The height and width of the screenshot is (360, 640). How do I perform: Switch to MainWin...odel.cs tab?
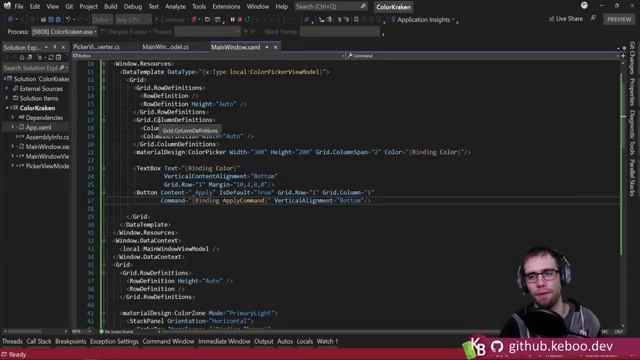pyautogui.click(x=165, y=47)
